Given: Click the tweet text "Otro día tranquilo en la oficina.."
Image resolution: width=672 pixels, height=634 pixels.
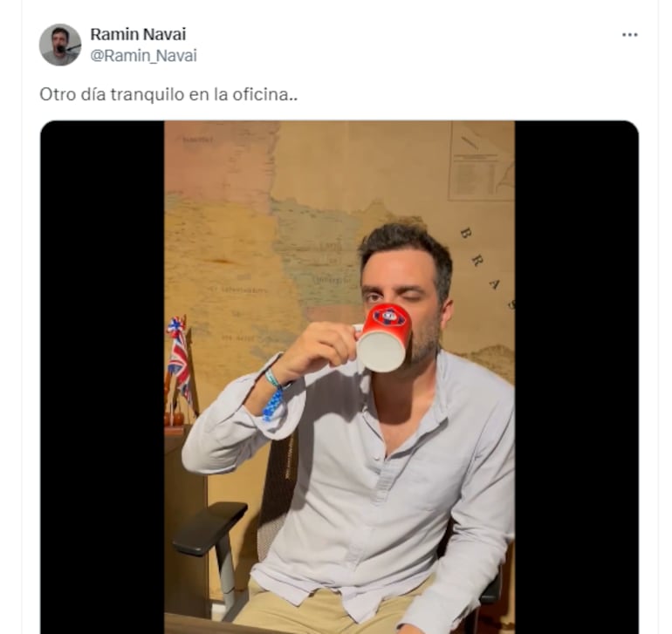Looking at the screenshot, I should pos(168,93).
